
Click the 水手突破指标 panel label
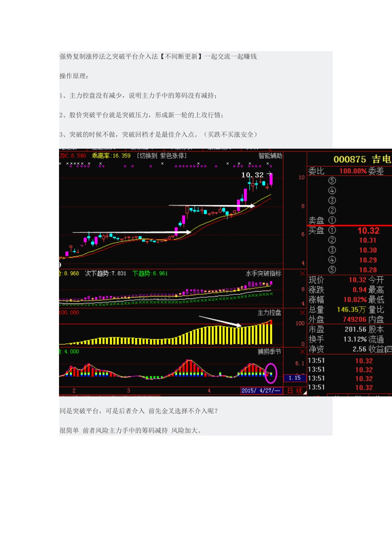coord(264,274)
